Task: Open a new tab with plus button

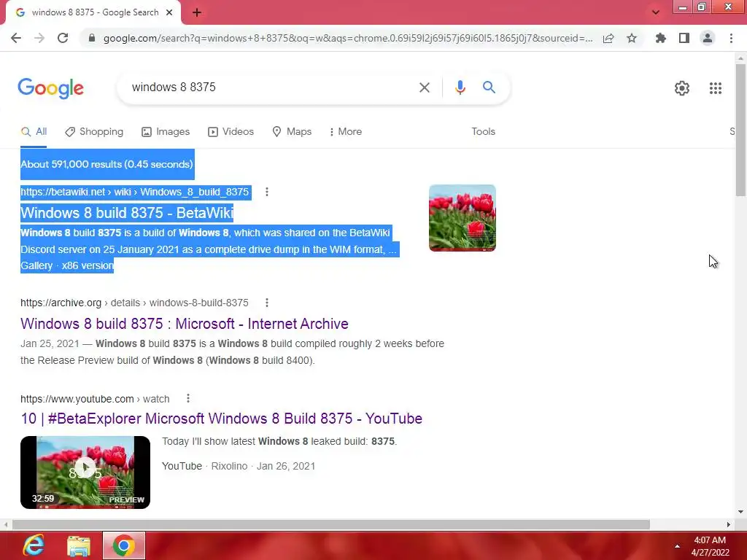Action: click(x=197, y=12)
